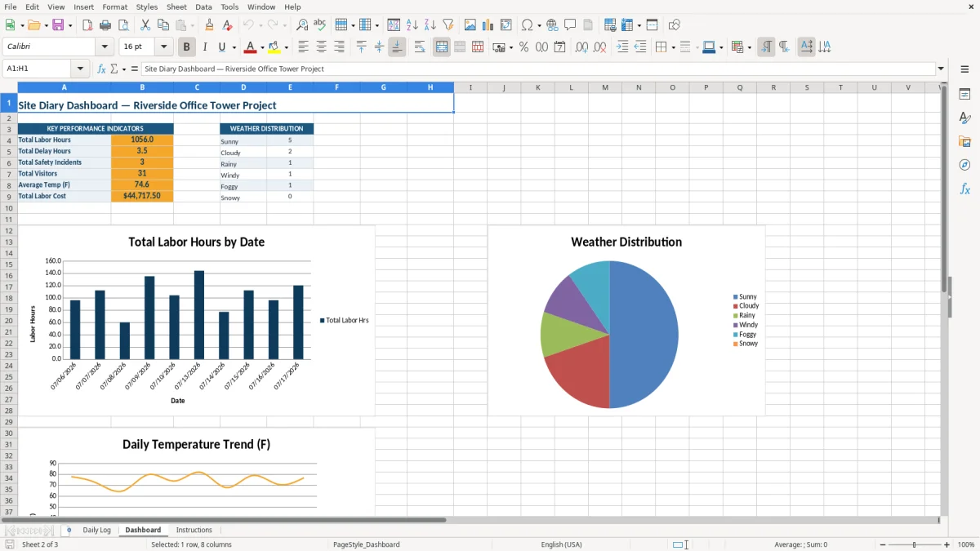Add a decimal place
The image size is (980, 551).
point(582,47)
